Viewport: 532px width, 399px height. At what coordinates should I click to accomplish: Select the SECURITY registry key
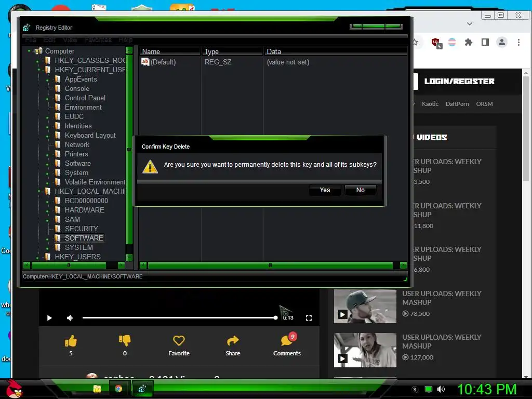pos(82,229)
